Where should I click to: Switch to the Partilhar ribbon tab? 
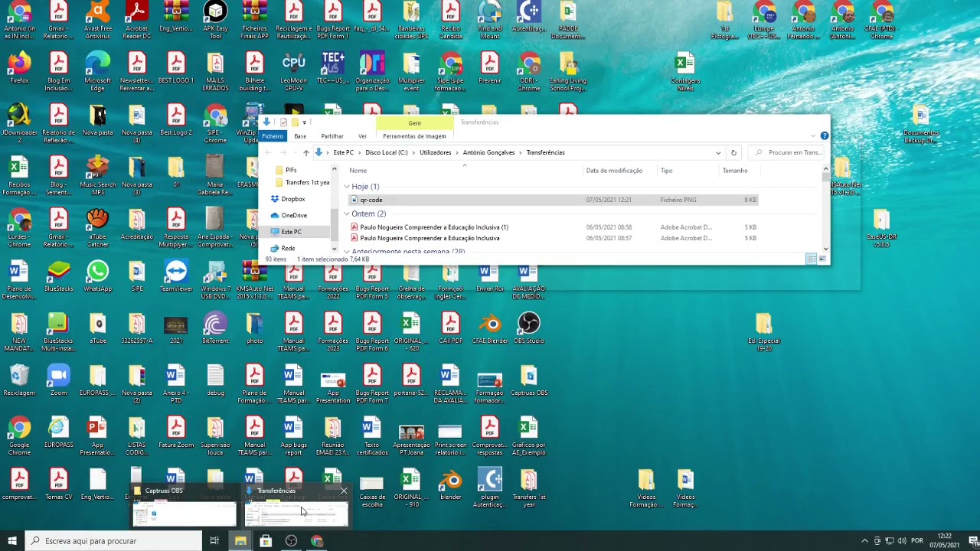click(x=332, y=136)
